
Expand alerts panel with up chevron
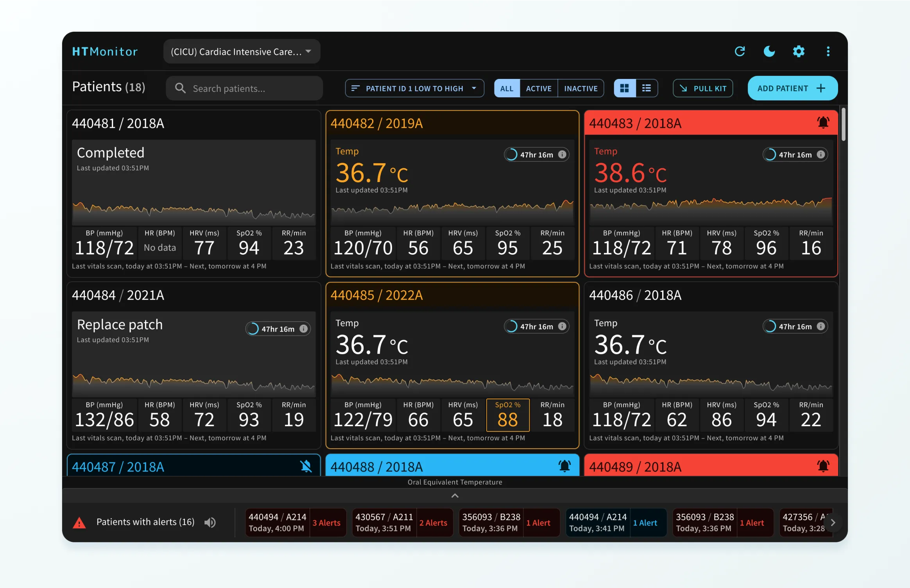pos(455,495)
